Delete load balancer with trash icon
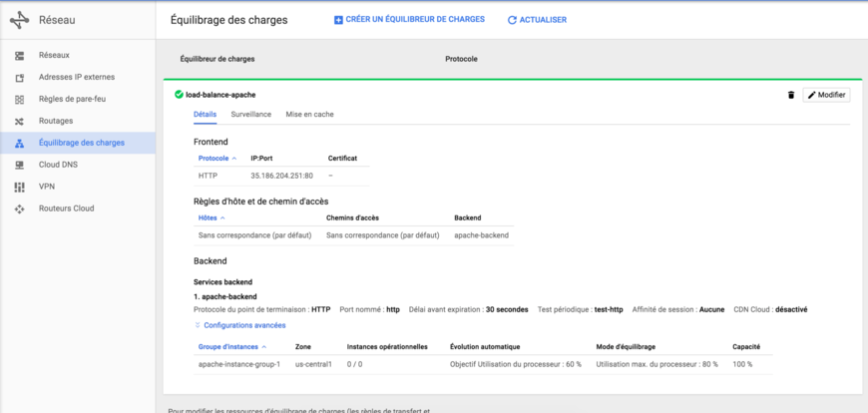The image size is (868, 413). click(791, 95)
